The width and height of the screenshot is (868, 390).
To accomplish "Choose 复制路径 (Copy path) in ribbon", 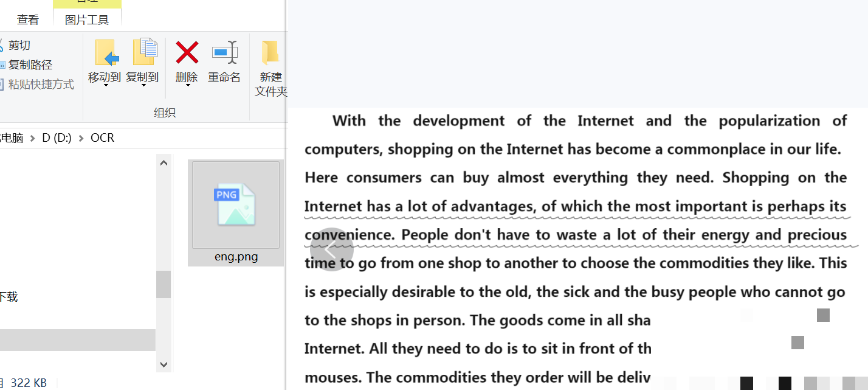I will (29, 64).
